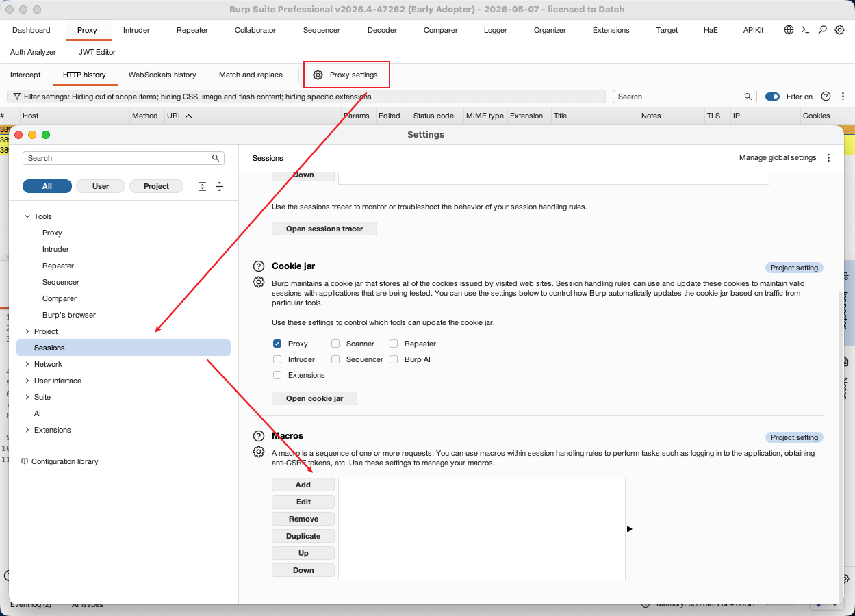Open the Intercept sub-tab

(25, 75)
